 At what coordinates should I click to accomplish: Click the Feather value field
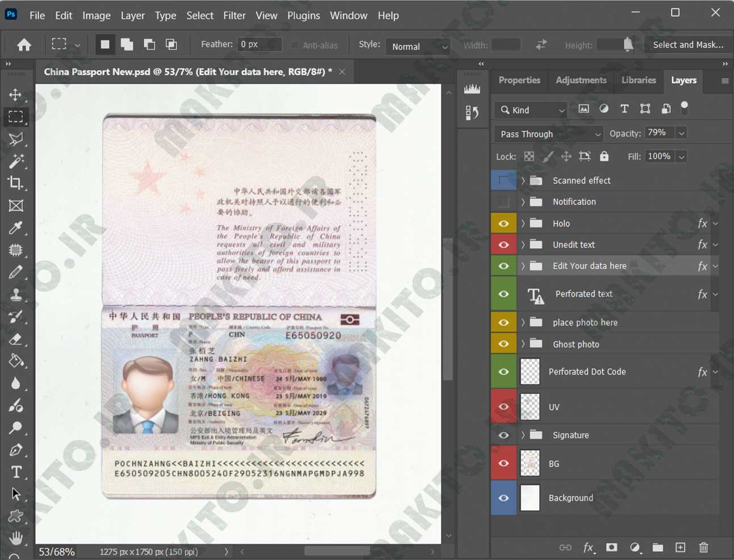(260, 44)
